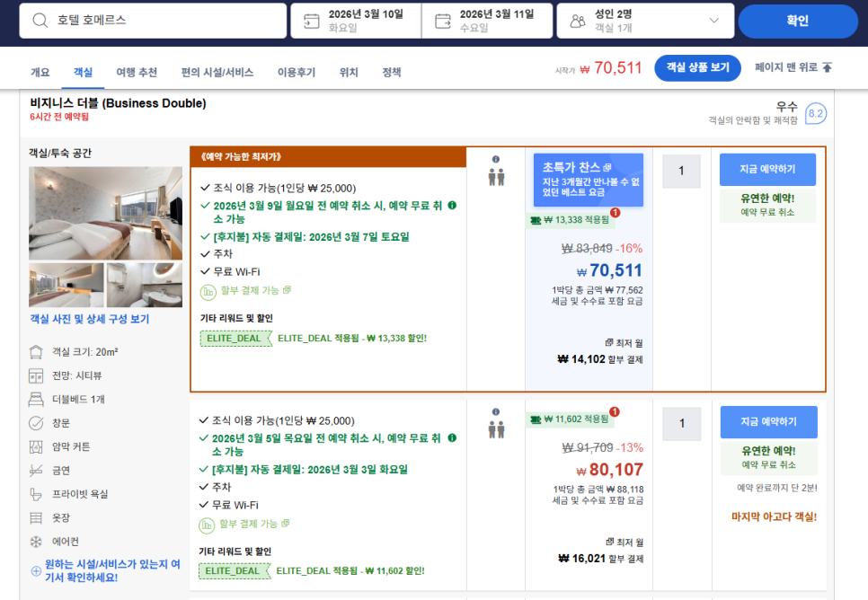Click 객실 사진 및 상세 구성 보기 link
The width and height of the screenshot is (868, 600).
tap(90, 319)
